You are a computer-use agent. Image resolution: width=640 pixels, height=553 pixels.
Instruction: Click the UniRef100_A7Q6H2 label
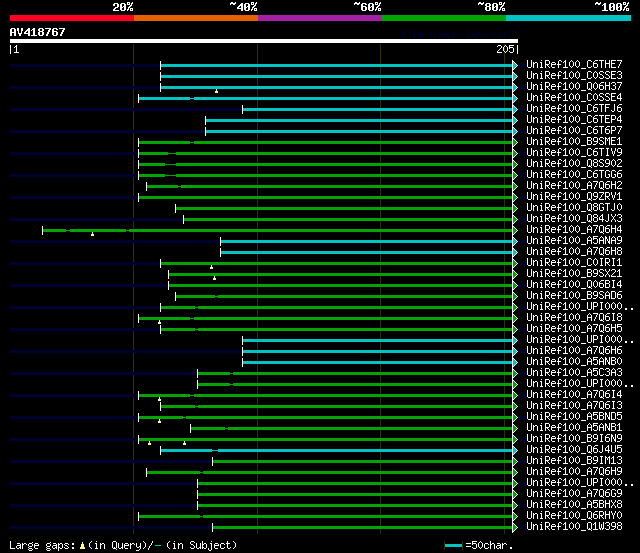pyautogui.click(x=574, y=186)
